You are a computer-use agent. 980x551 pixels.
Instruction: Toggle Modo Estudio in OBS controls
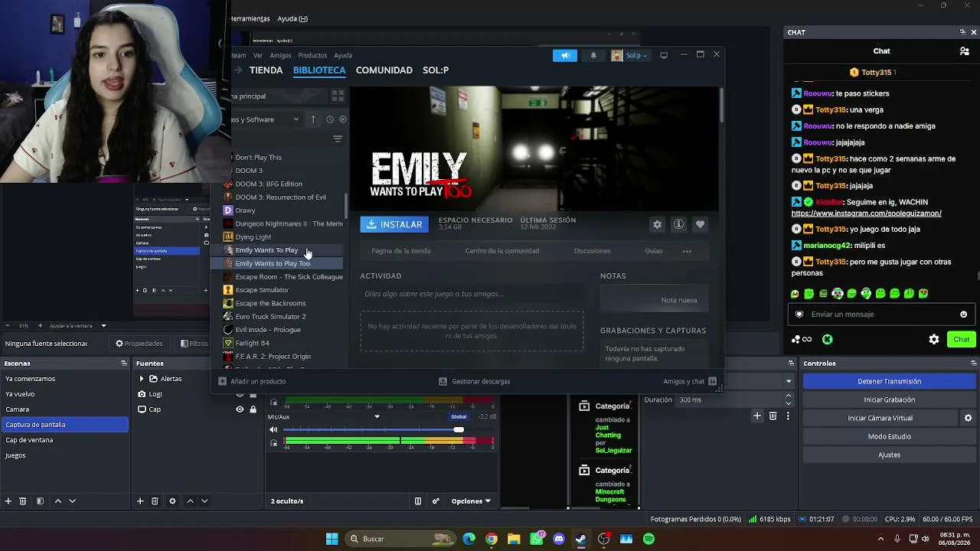(889, 436)
